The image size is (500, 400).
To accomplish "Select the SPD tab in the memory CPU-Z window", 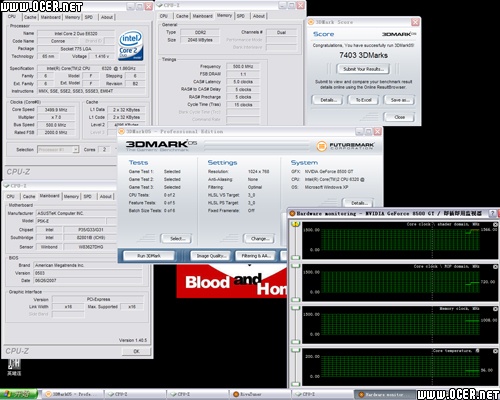I will 241,16.
